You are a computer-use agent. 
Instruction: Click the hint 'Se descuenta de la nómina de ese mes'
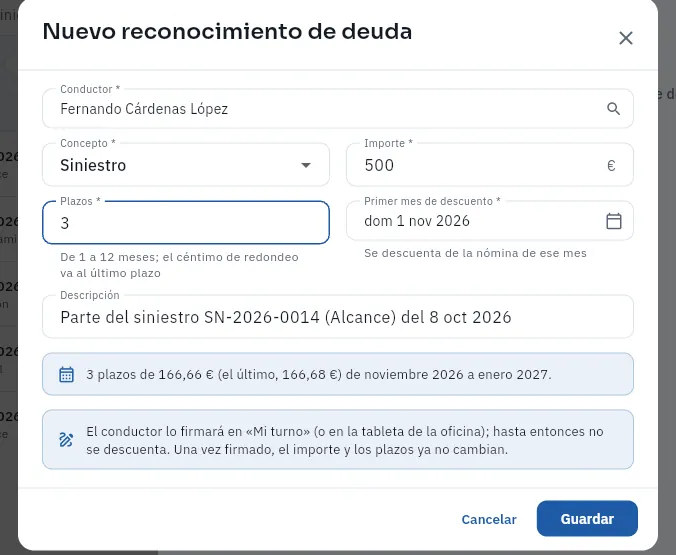pos(475,253)
